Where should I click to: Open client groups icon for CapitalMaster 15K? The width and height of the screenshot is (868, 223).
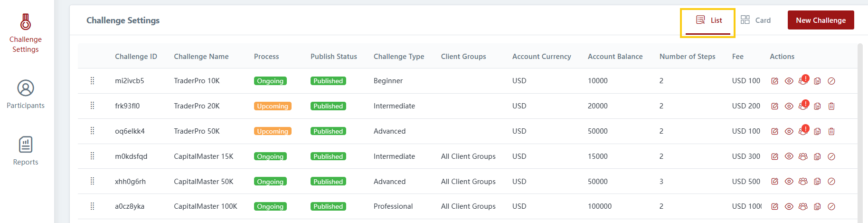pyautogui.click(x=803, y=156)
